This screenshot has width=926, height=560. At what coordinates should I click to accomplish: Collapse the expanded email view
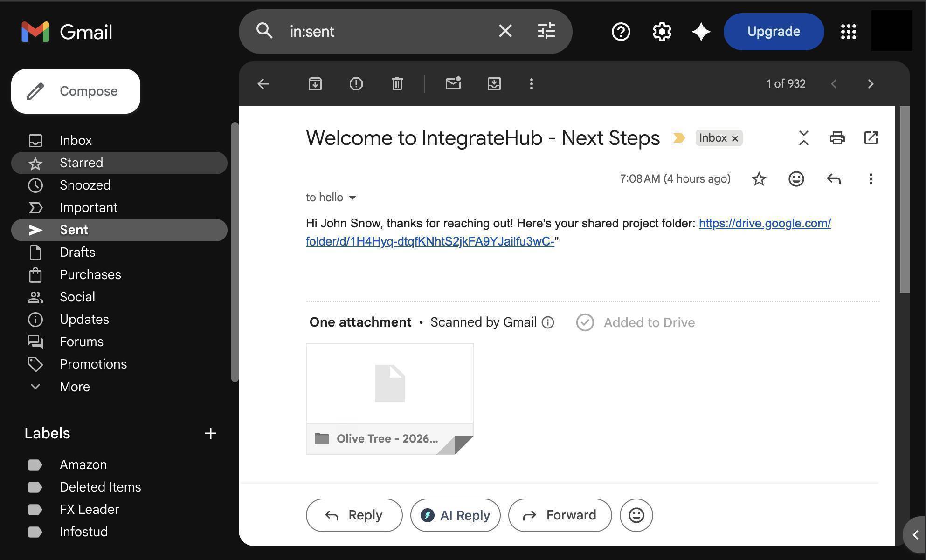[x=803, y=138]
